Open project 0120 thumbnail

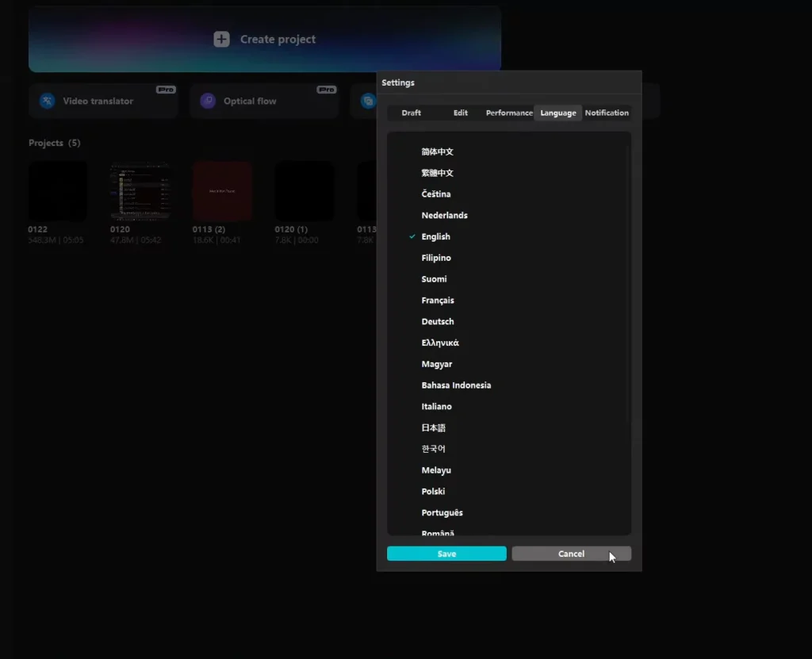140,191
